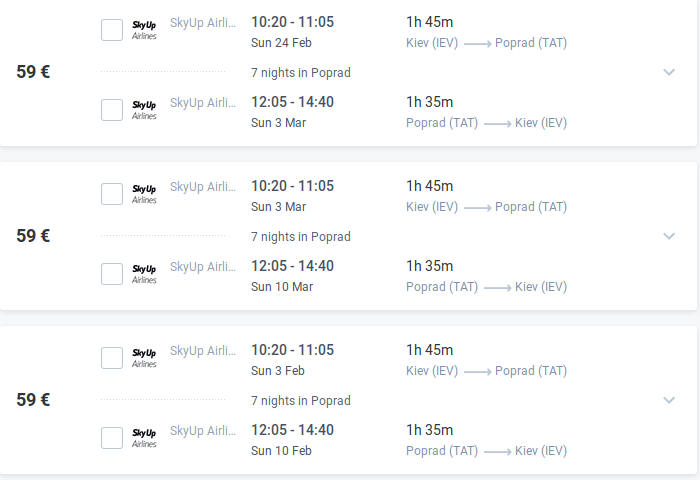This screenshot has height=480, width=700.
Task: Select the checkbox for the Sun 10 Mar return flight
Action: 112,274
